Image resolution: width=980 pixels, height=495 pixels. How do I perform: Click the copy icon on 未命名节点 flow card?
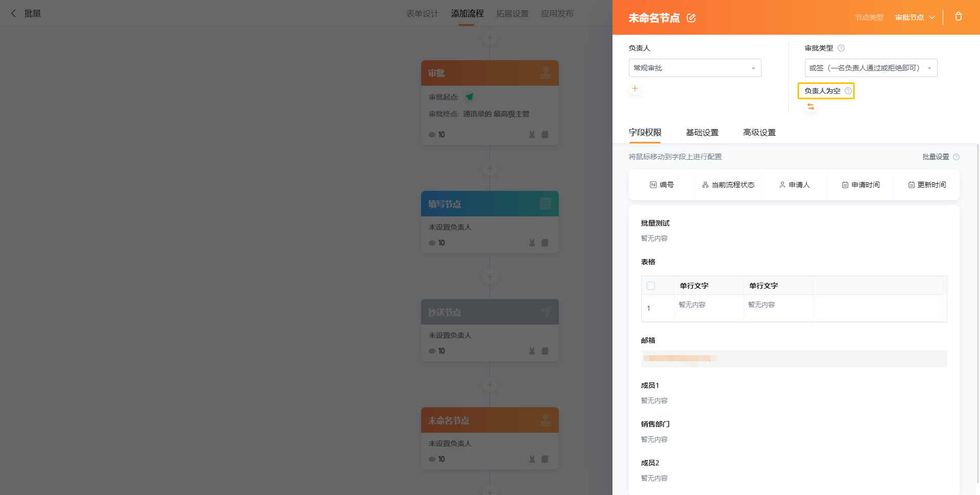pos(545,459)
